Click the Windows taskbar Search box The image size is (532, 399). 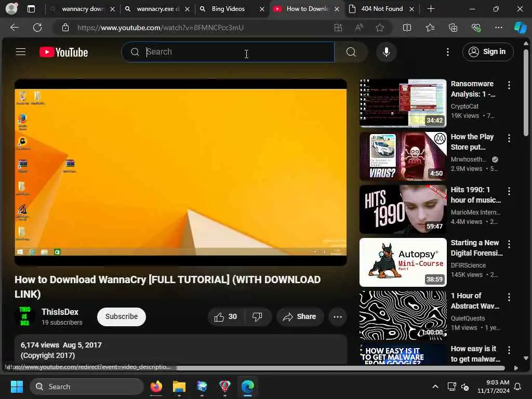(x=87, y=387)
